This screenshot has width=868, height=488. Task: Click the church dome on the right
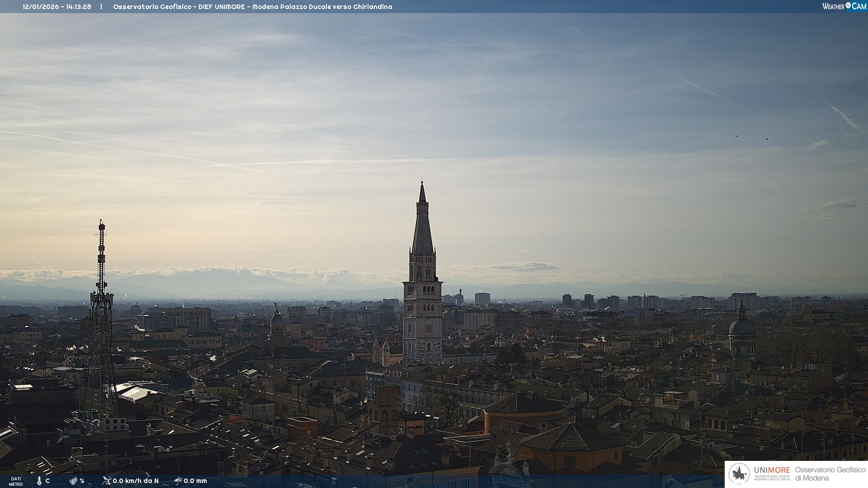[x=742, y=325]
